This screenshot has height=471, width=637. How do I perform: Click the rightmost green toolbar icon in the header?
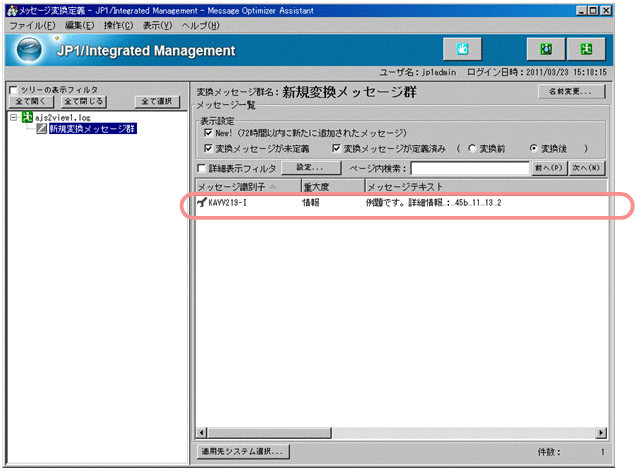click(588, 49)
